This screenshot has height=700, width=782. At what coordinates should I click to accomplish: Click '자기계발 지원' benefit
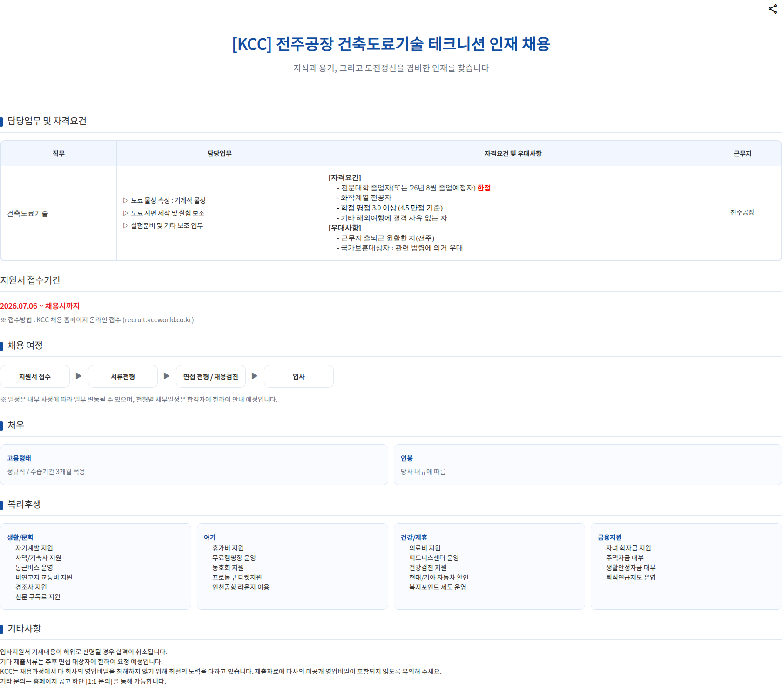coord(34,548)
